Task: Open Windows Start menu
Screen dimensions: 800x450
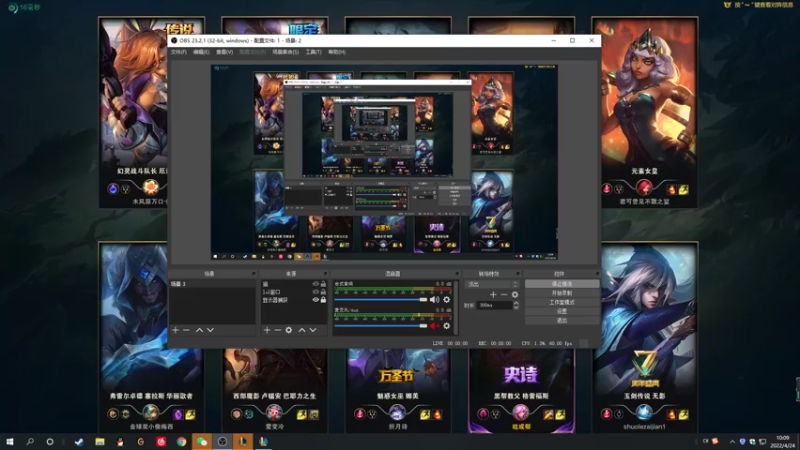Action: (x=10, y=442)
